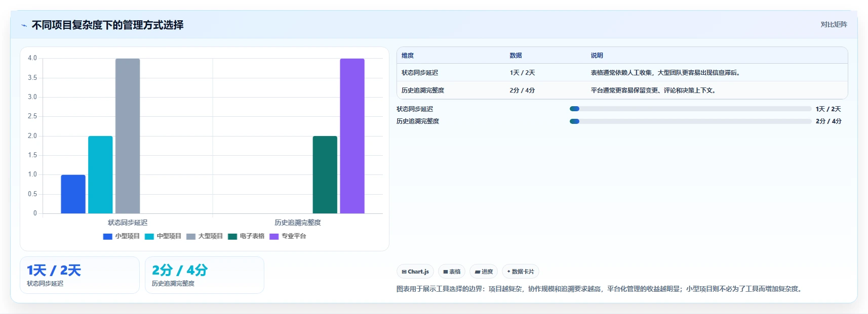Click the 2分 / 4分 value beside the progress bar

828,121
